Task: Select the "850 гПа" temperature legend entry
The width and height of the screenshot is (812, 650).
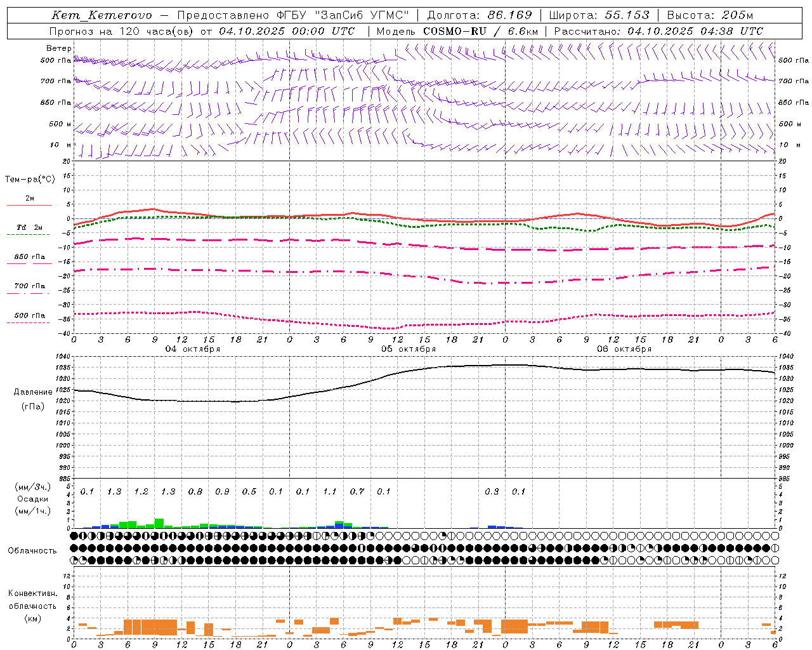Action: pos(30,257)
